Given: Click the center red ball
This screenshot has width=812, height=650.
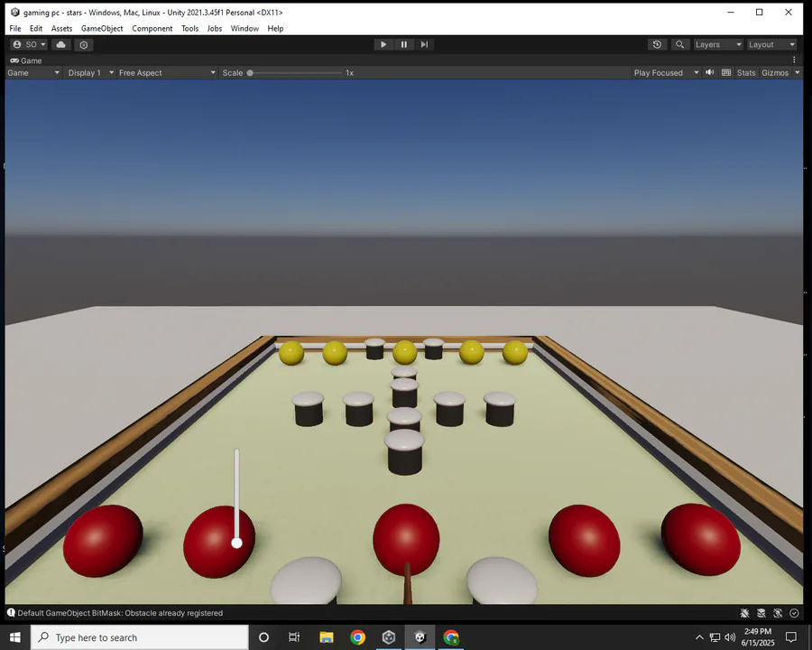Looking at the screenshot, I should [x=406, y=539].
